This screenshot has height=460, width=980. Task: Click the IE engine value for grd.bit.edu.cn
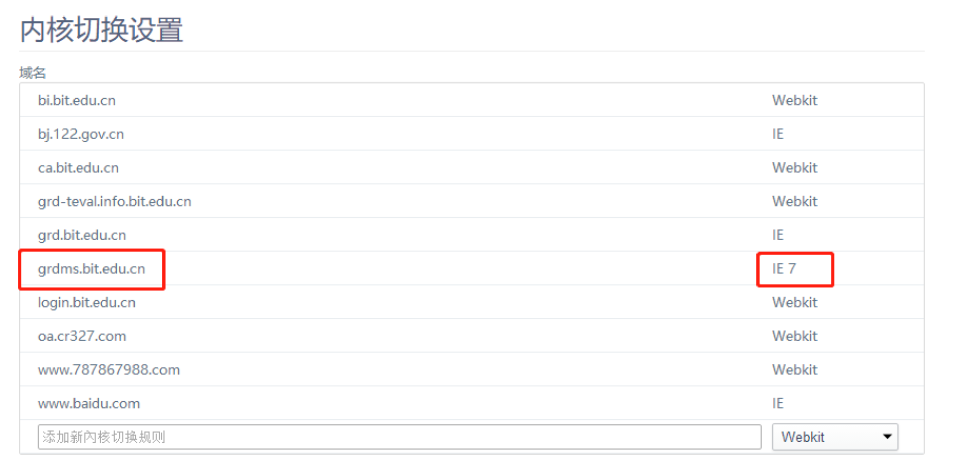(778, 235)
